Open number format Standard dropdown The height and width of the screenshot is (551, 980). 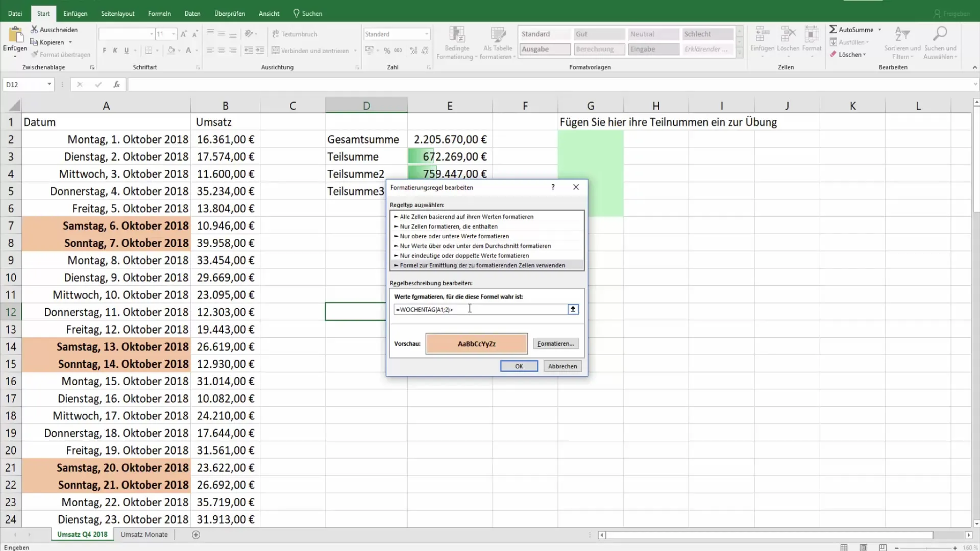(427, 34)
